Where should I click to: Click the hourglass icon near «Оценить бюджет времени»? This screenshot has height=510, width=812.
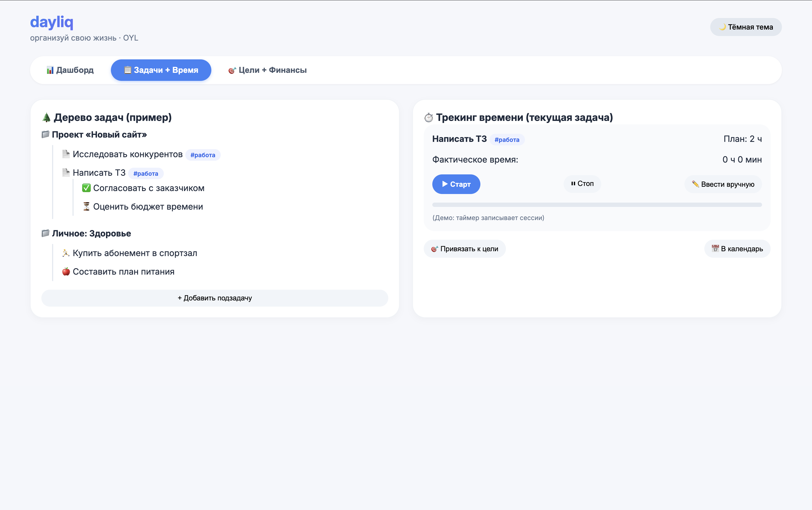(x=87, y=206)
